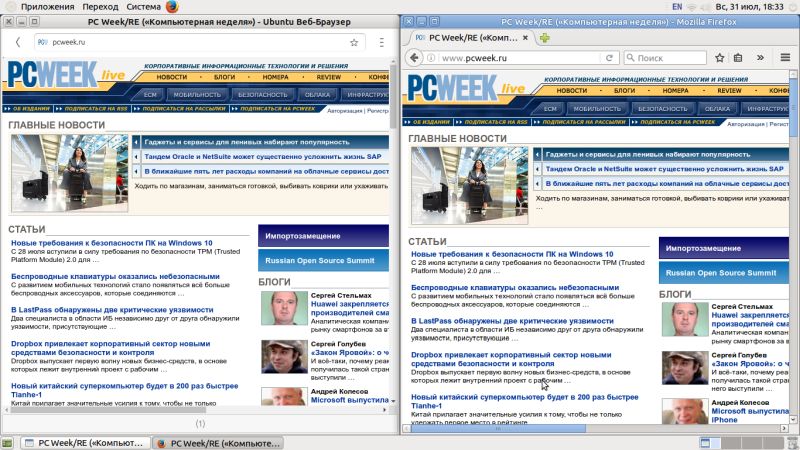Click the show desktop icon in bottom panel
The width and height of the screenshot is (800, 450).
click(7, 443)
